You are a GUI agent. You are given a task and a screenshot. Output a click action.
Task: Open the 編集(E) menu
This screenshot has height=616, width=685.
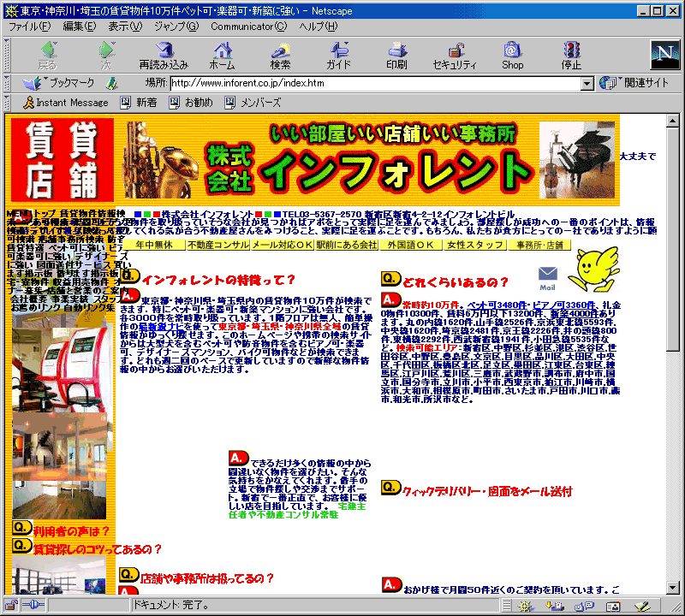80,27
